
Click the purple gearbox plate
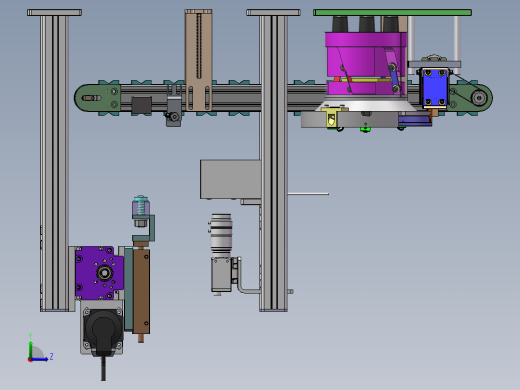coord(98,273)
